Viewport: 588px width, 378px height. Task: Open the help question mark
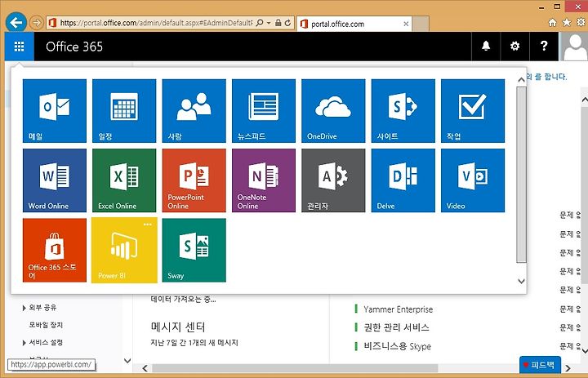544,46
